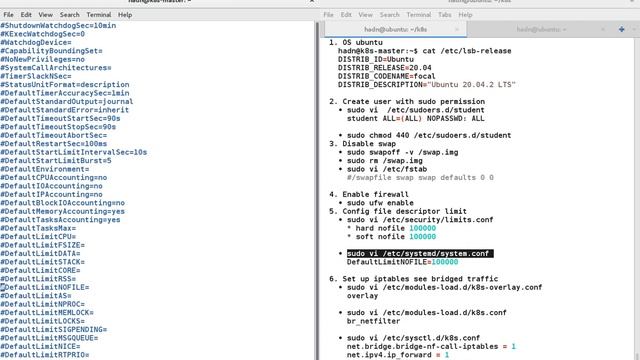
Task: Open the tab list dropdown arrow
Action: (635, 29)
